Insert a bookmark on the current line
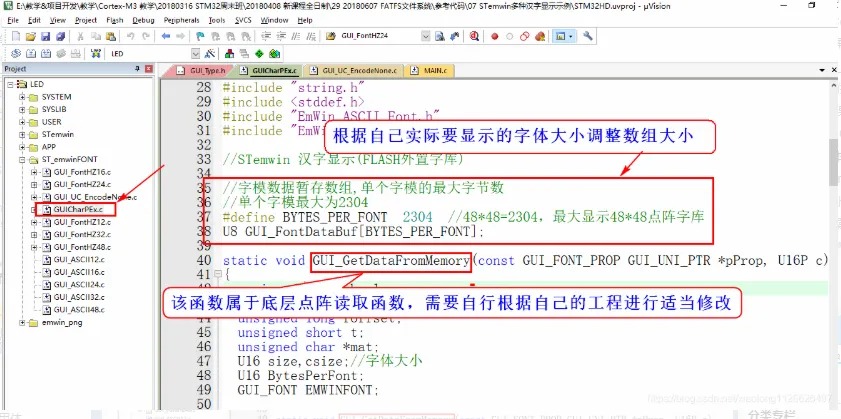Viewport: 841px width, 419px height. (200, 36)
